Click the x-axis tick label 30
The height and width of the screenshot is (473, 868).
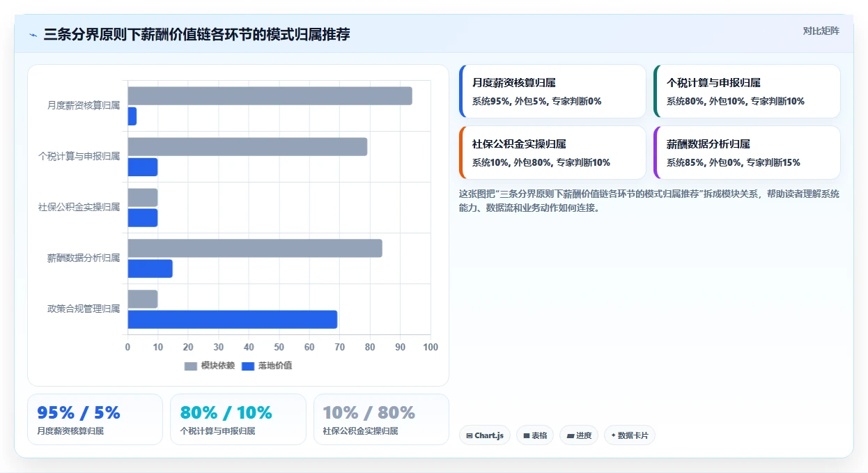[219, 347]
